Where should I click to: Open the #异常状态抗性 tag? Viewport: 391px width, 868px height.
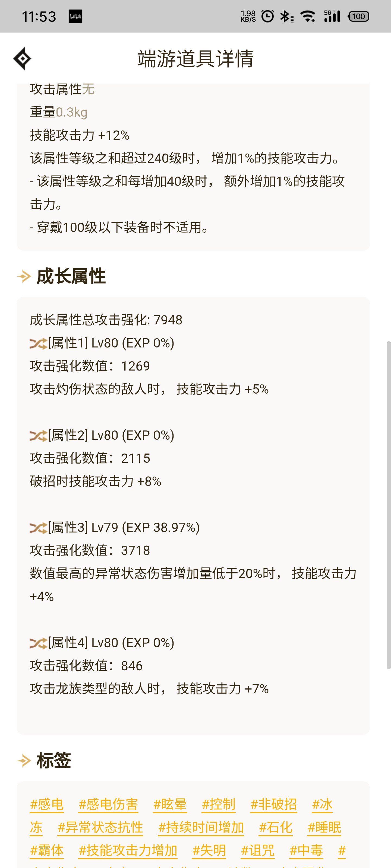(x=100, y=827)
